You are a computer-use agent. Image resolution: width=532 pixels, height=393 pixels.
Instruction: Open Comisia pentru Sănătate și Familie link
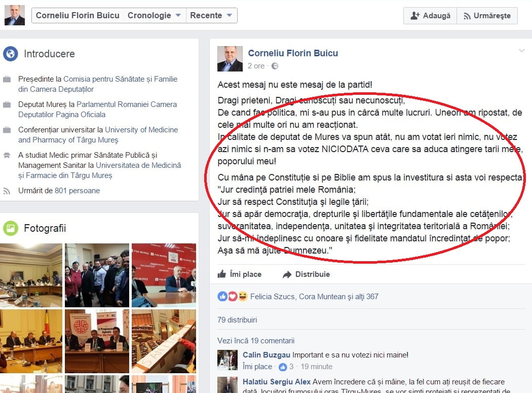(120, 79)
